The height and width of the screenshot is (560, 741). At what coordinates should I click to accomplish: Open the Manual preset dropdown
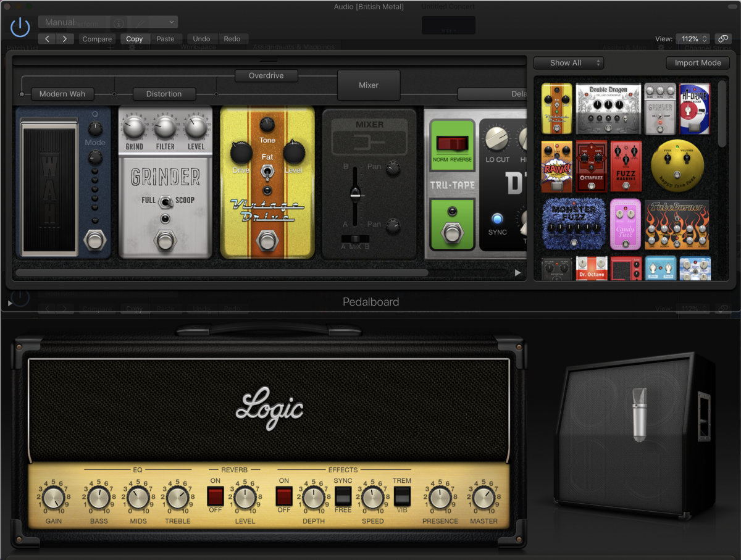coord(108,22)
